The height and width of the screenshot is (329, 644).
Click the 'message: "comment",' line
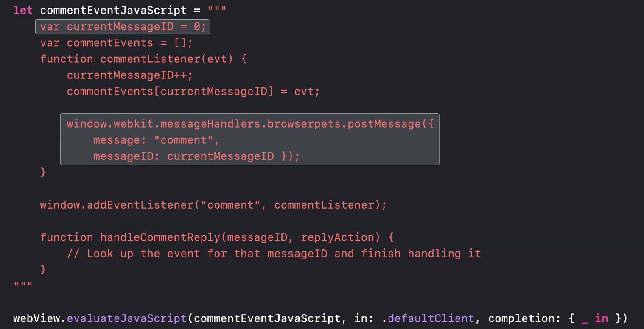157,140
